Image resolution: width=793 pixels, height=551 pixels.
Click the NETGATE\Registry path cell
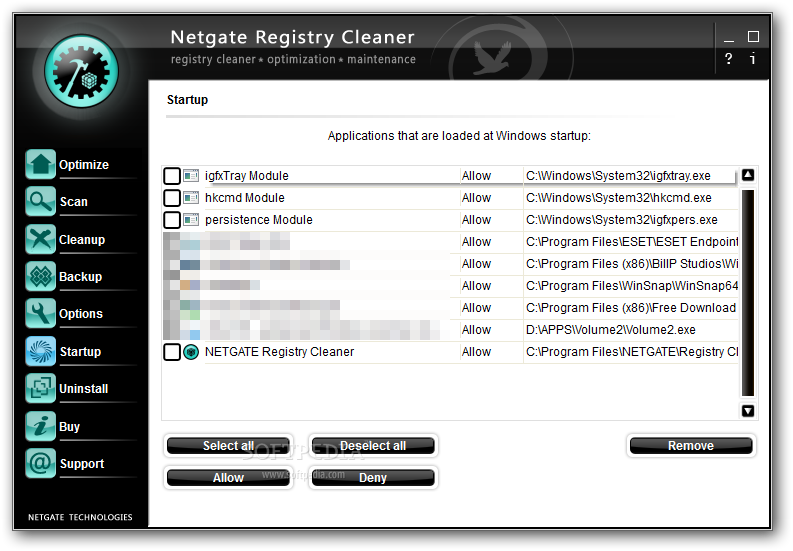632,352
